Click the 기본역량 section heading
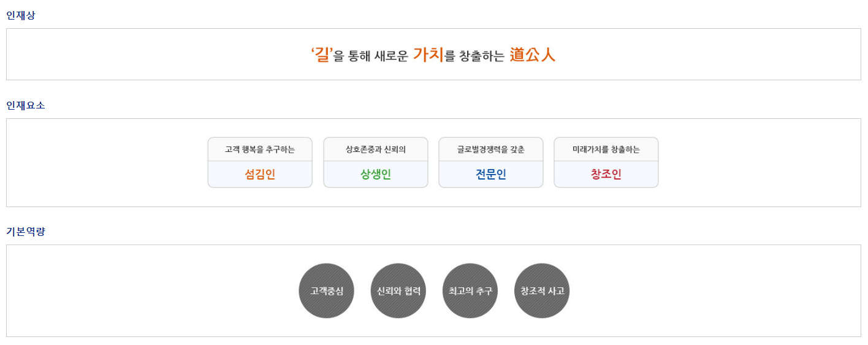Image resolution: width=868 pixels, height=345 pixels. 26,232
